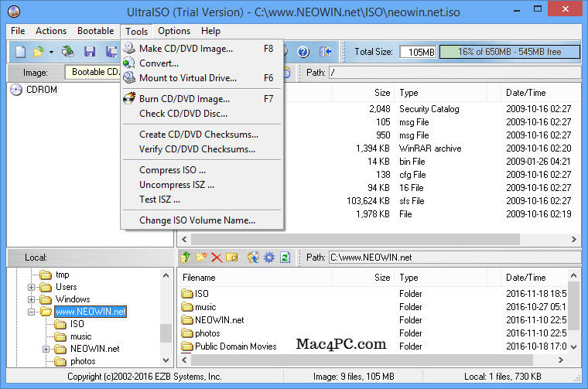Open the File menu
Image resolution: width=588 pixels, height=389 pixels.
[18, 31]
